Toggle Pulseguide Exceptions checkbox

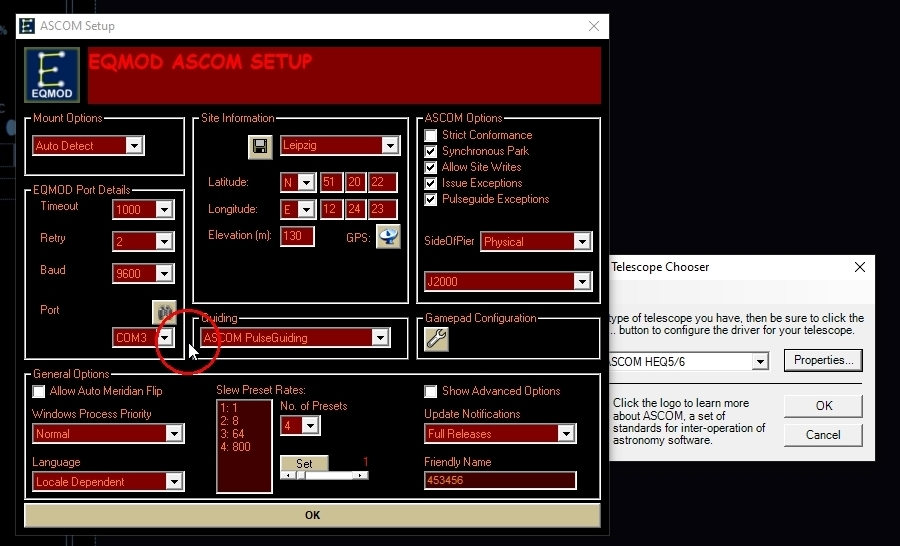430,200
